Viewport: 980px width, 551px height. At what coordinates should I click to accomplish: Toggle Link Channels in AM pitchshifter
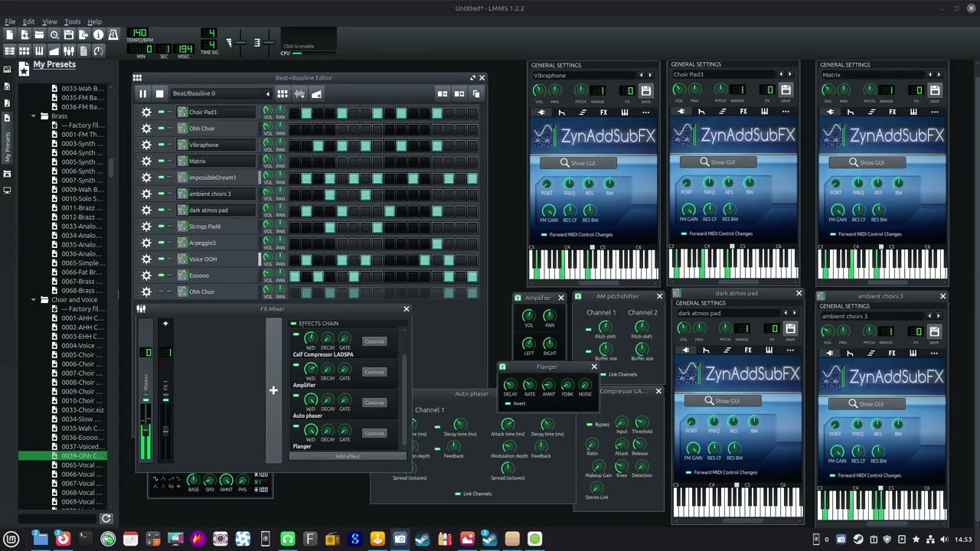603,375
